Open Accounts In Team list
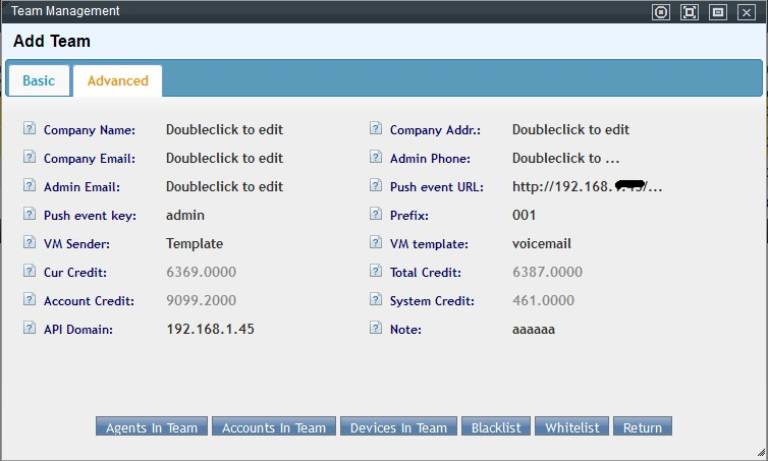Viewport: 768px width, 461px height. point(274,427)
